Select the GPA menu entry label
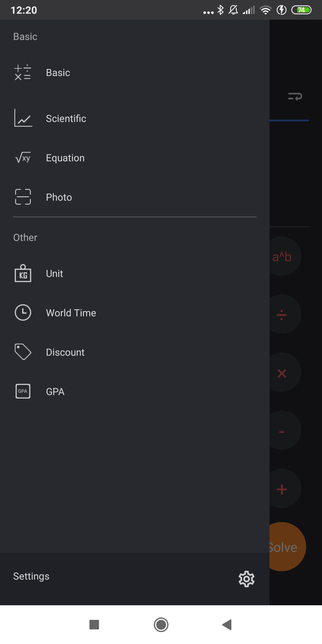The width and height of the screenshot is (322, 644). 55,392
